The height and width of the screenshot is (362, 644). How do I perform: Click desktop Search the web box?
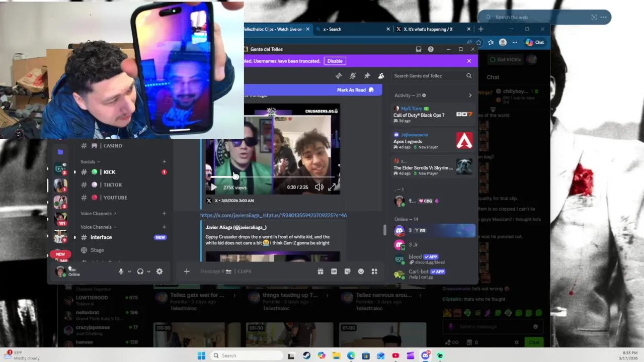pyautogui.click(x=544, y=17)
